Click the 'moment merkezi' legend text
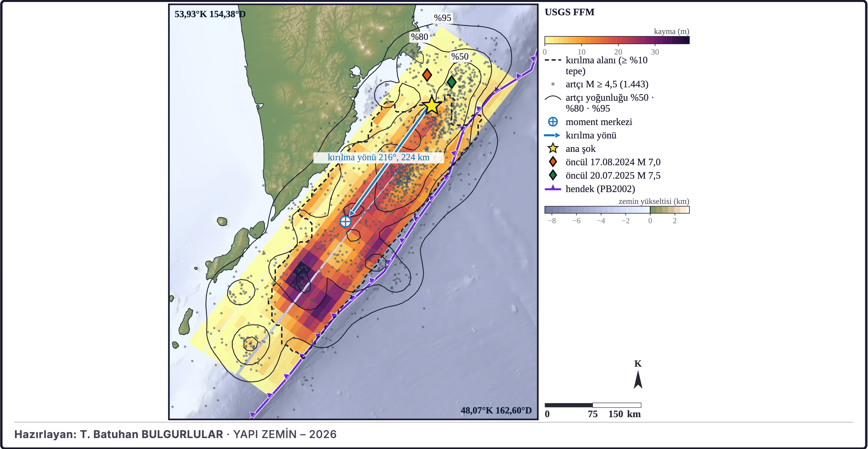The image size is (868, 449). pyautogui.click(x=599, y=122)
